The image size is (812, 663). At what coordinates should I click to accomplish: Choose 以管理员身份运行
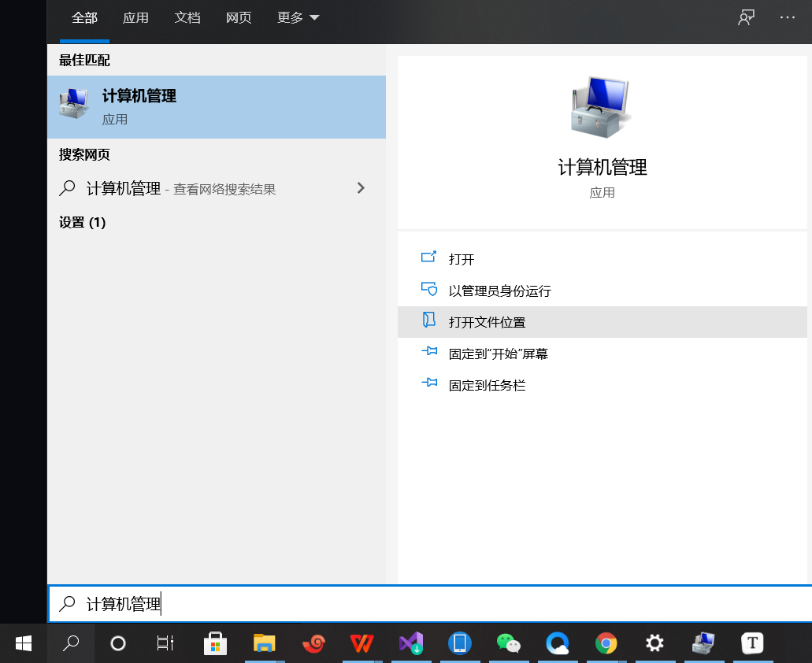pos(603,291)
